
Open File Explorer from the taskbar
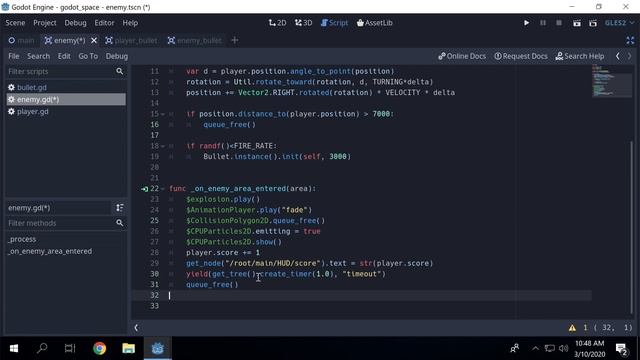click(128, 349)
